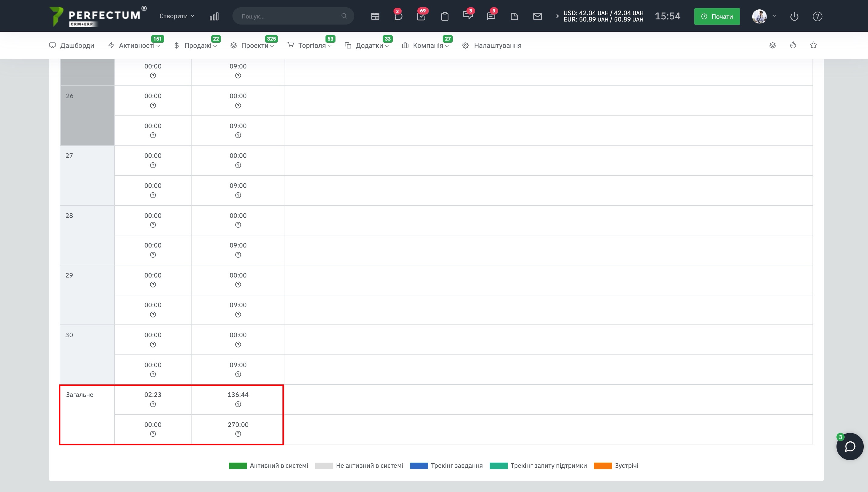Click the PERFECTUM logo link
This screenshot has height=492, width=868.
pyautogui.click(x=98, y=16)
